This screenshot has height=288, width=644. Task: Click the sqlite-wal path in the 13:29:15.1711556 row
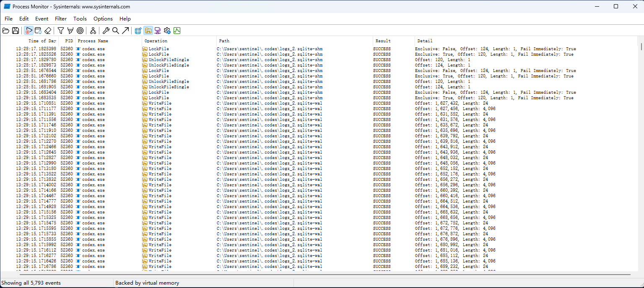click(x=269, y=120)
